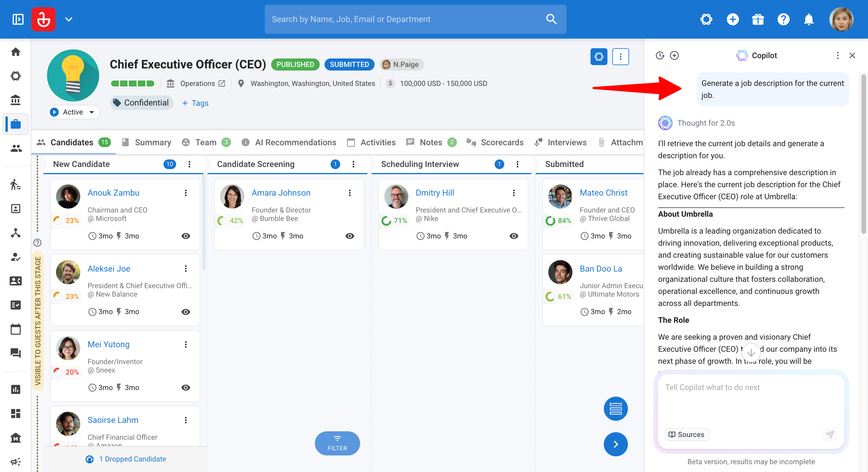Open Copilot chat history clock icon
Image resolution: width=868 pixels, height=472 pixels.
pos(660,55)
